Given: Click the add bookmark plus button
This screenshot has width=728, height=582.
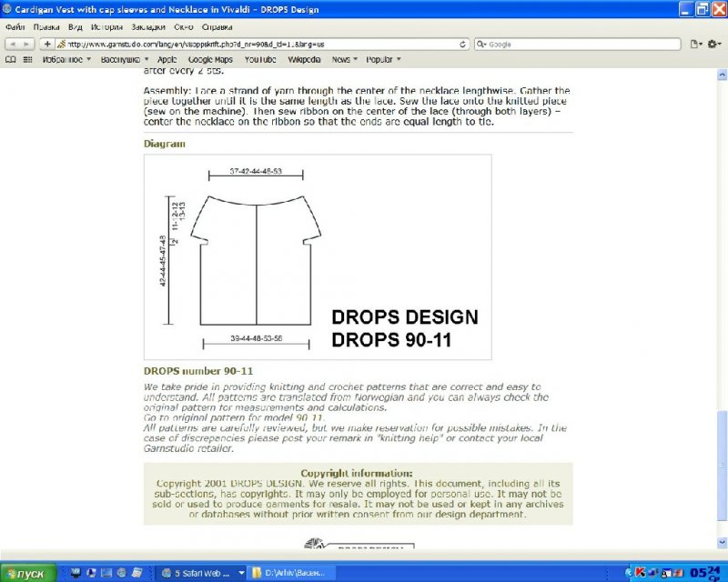Looking at the screenshot, I should pos(46,44).
